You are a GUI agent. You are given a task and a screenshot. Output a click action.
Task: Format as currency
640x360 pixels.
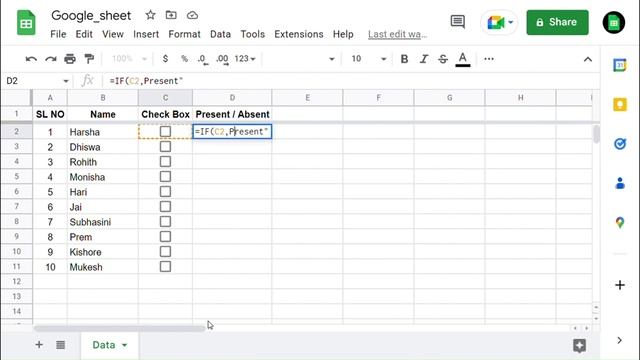(165, 59)
